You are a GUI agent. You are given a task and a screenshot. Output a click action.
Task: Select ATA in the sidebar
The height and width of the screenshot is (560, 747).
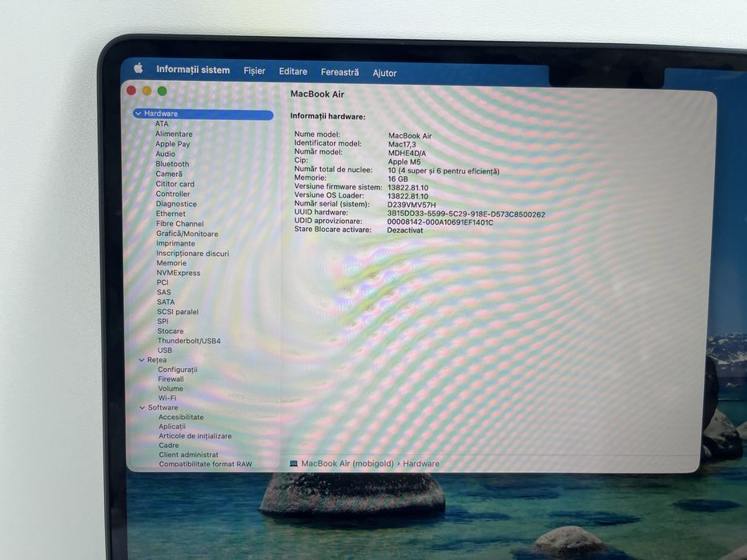pos(162,124)
